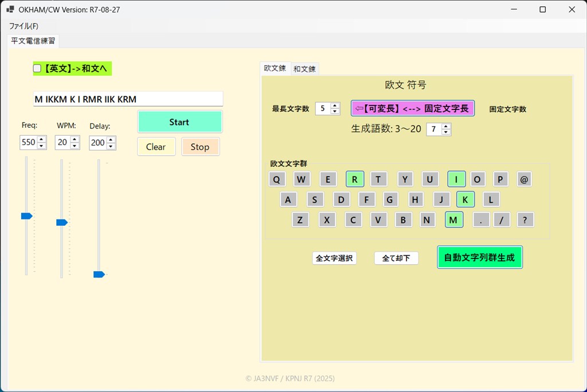Image resolution: width=587 pixels, height=392 pixels.
Task: Toggle the @ symbol key
Action: pos(525,179)
